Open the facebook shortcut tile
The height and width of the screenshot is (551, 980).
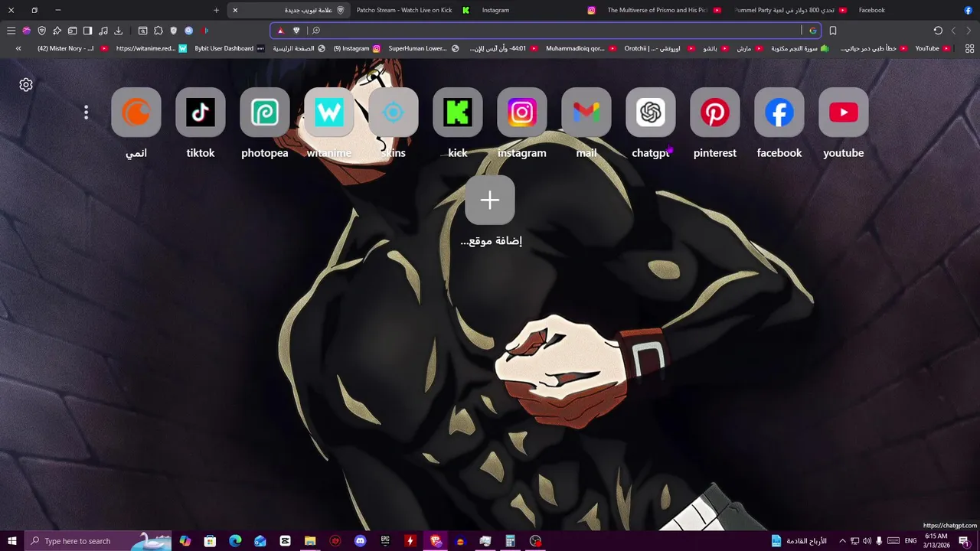point(779,112)
